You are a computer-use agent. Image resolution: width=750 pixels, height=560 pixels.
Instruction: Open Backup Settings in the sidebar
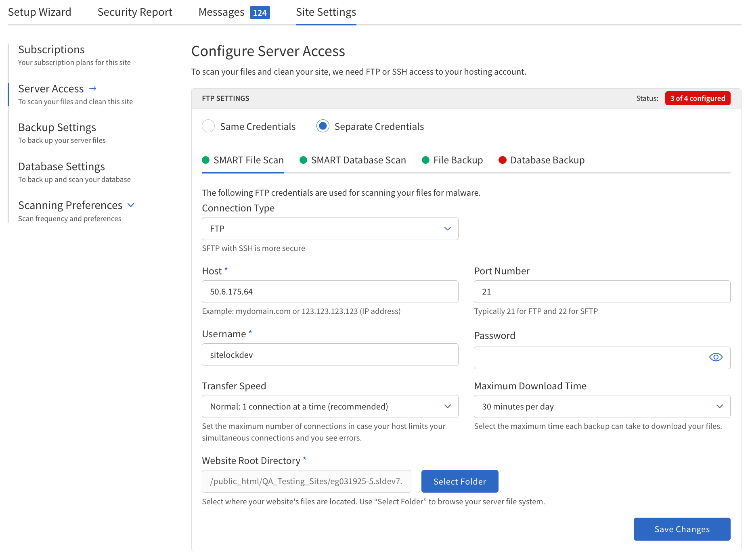57,127
